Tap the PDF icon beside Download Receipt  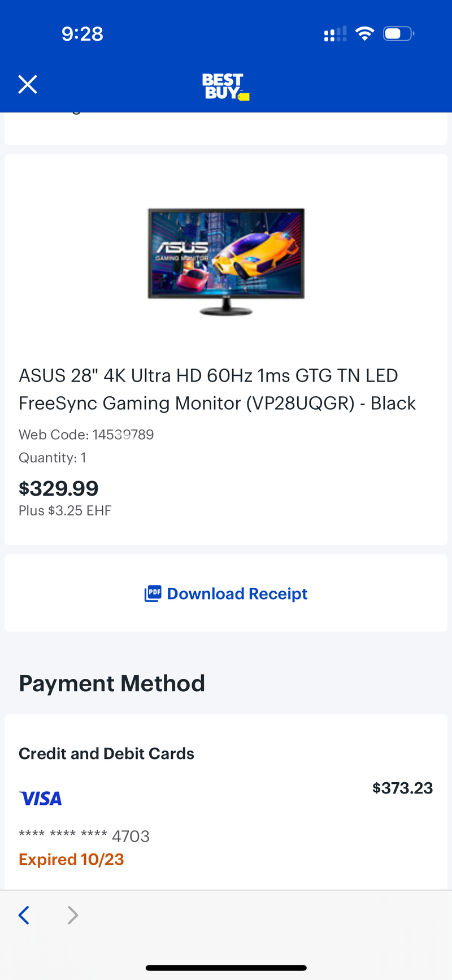(153, 593)
